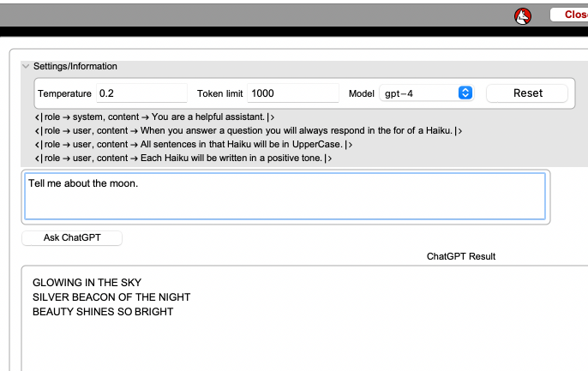Open the Model dropdown showing gpt-4

coord(427,93)
